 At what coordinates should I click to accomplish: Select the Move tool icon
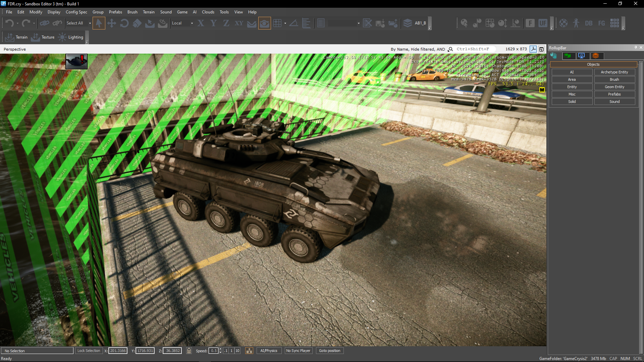111,23
